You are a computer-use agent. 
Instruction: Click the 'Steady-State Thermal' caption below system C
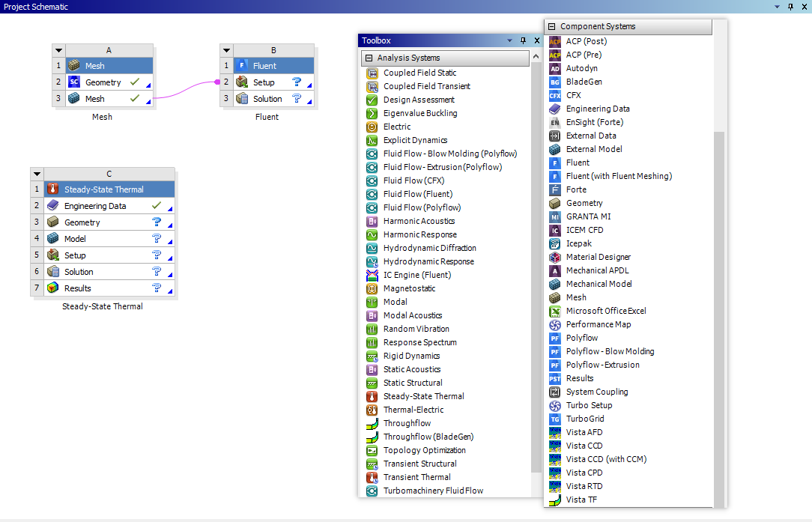click(103, 306)
